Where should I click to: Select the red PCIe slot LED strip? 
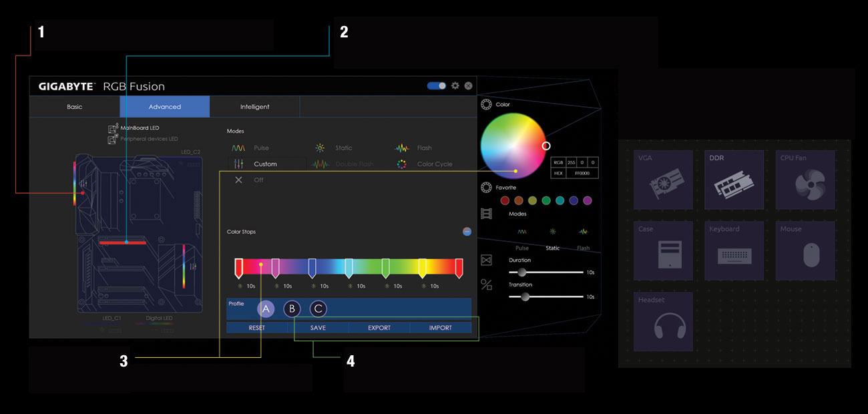[x=123, y=242]
